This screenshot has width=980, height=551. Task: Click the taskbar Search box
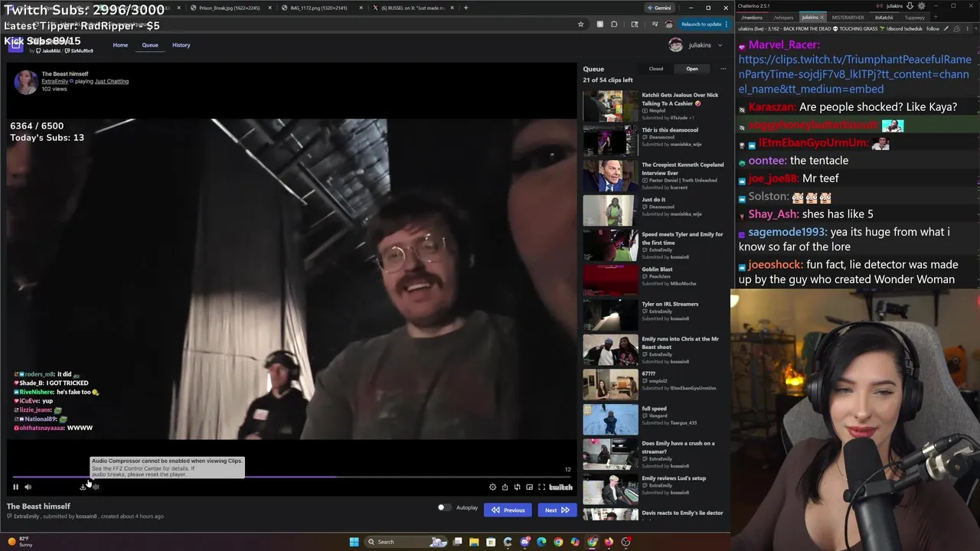click(x=404, y=542)
